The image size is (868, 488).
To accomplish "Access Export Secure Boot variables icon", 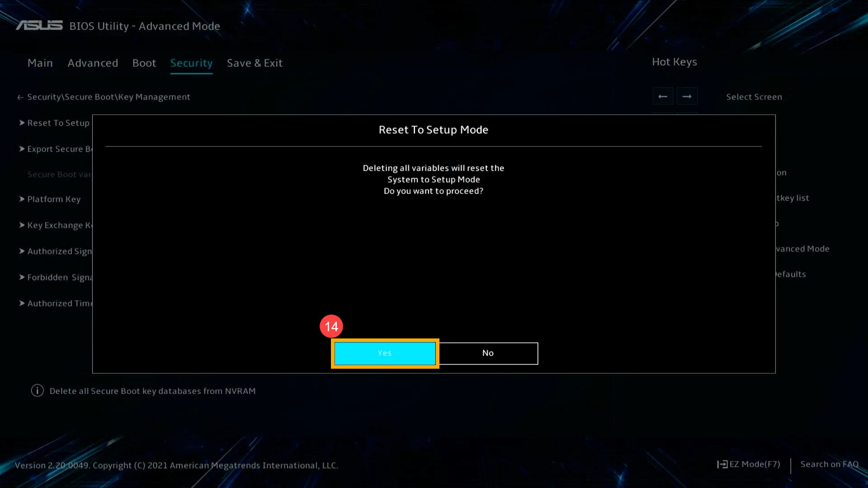I will point(21,148).
